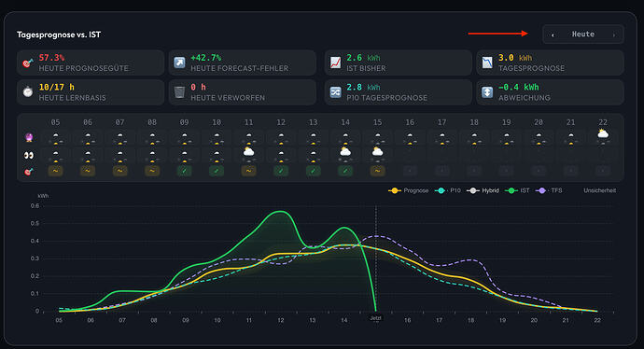Click the forecast weather icon at hour 22
This screenshot has height=349, width=644.
pos(603,133)
